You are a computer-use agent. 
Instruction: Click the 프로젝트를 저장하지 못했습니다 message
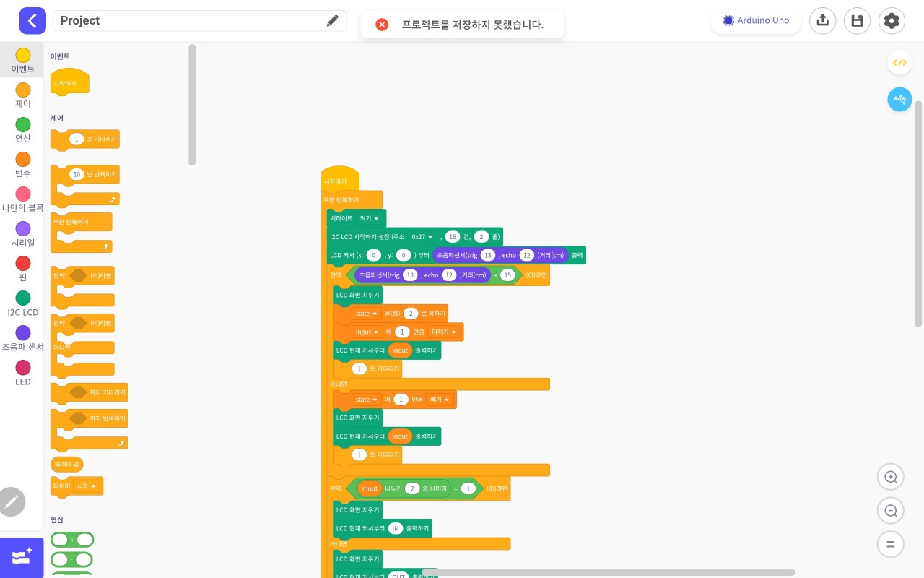point(473,25)
